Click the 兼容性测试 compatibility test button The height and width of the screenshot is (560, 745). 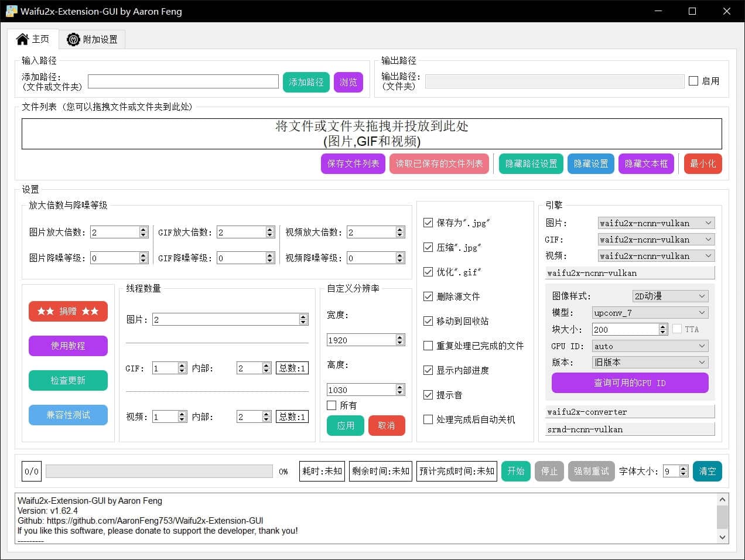tap(68, 415)
